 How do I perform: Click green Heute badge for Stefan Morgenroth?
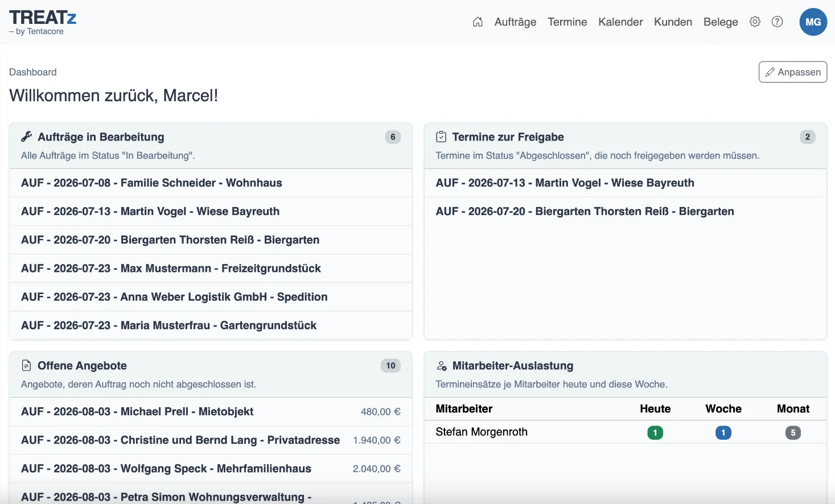pyautogui.click(x=655, y=432)
